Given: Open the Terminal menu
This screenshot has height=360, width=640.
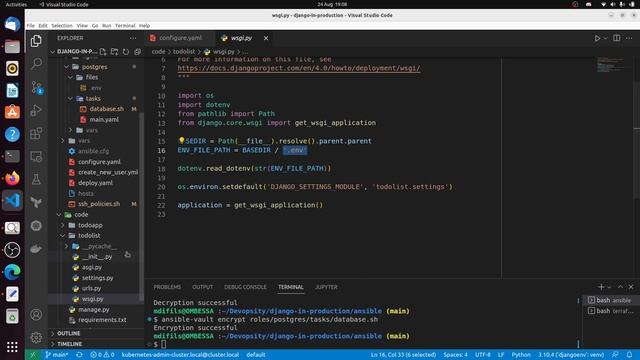Looking at the screenshot, I should pyautogui.click(x=125, y=25).
